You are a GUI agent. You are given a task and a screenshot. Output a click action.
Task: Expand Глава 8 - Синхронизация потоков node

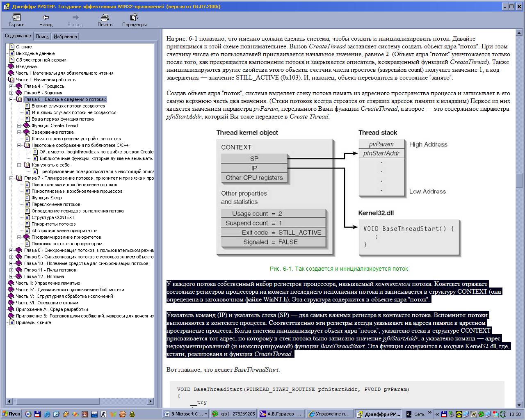pyautogui.click(x=11, y=250)
